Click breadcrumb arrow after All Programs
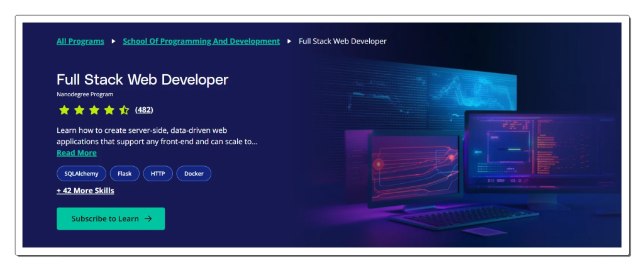 coord(114,42)
